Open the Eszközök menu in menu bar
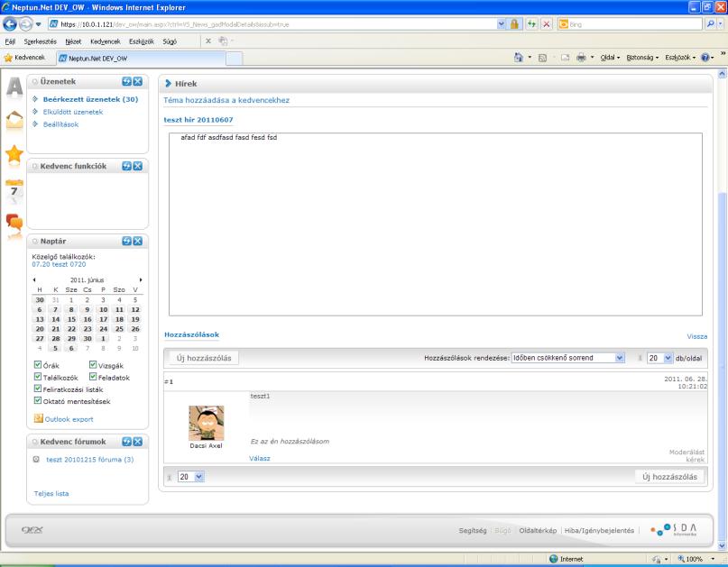This screenshot has height=567, width=728. coord(141,41)
